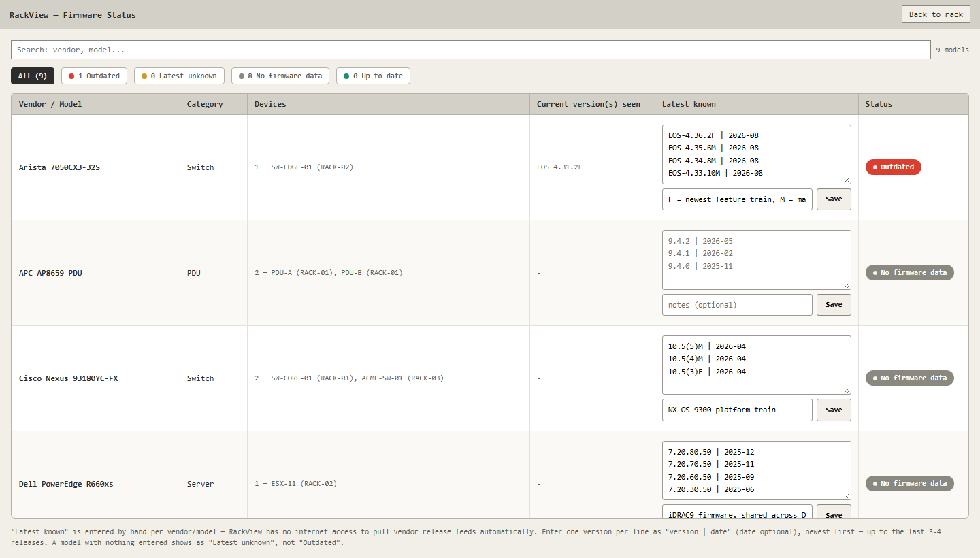
Task: Click the APC notes (optional) field
Action: (737, 305)
